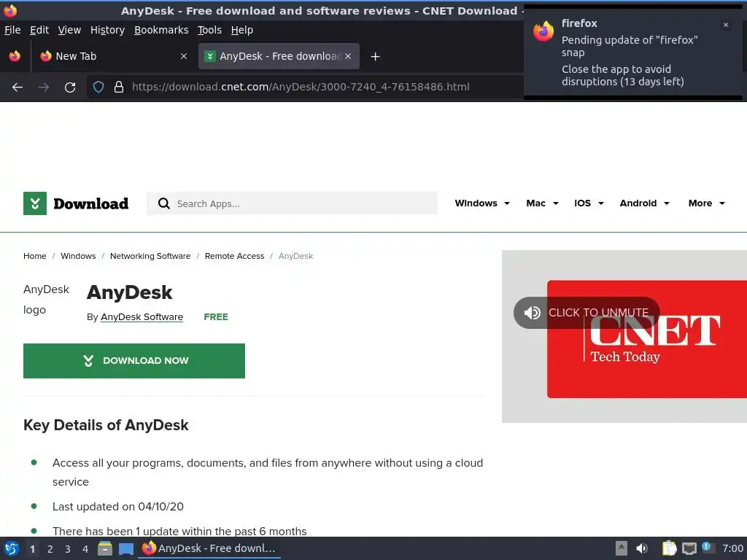
Task: Reload the current page
Action: pos(70,87)
